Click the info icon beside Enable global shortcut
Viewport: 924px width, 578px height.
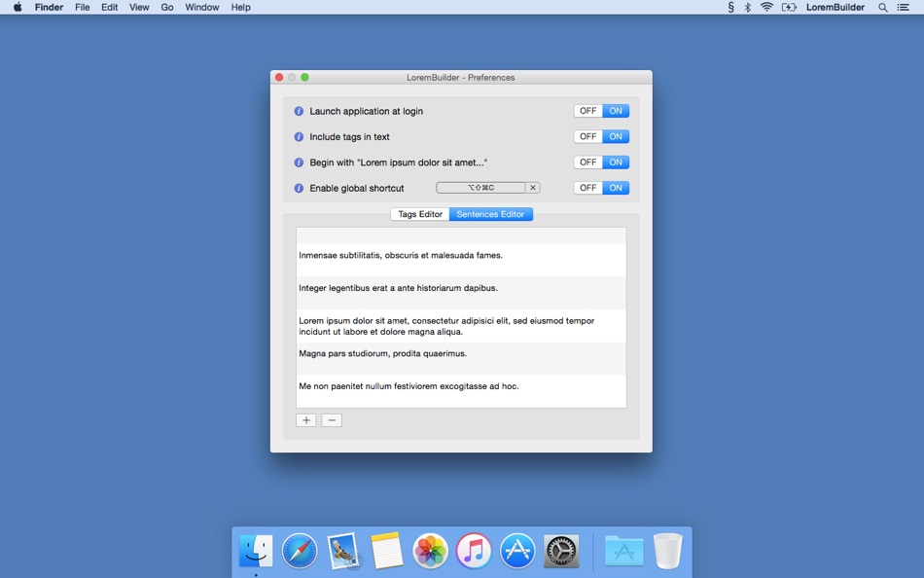(x=299, y=188)
